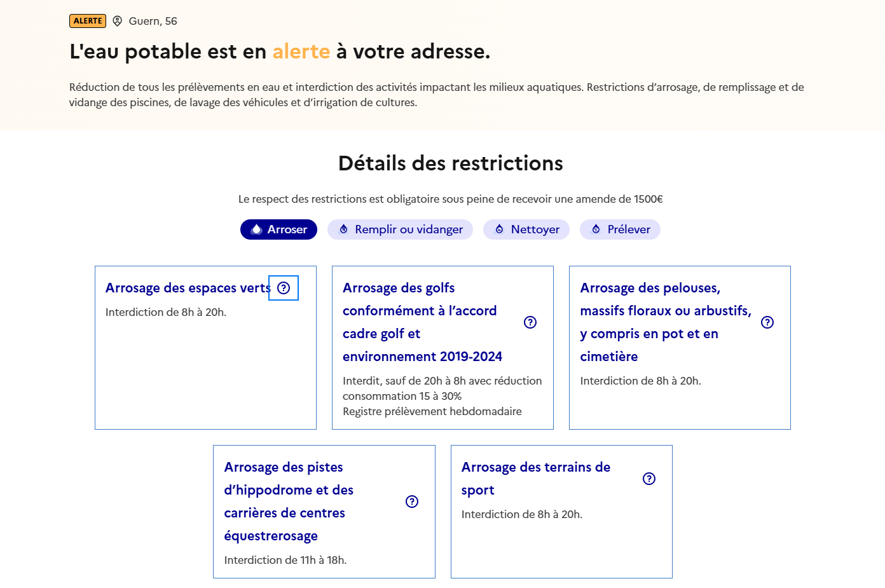Open help icon for terrains de sport
The image size is (885, 588).
pyautogui.click(x=649, y=479)
